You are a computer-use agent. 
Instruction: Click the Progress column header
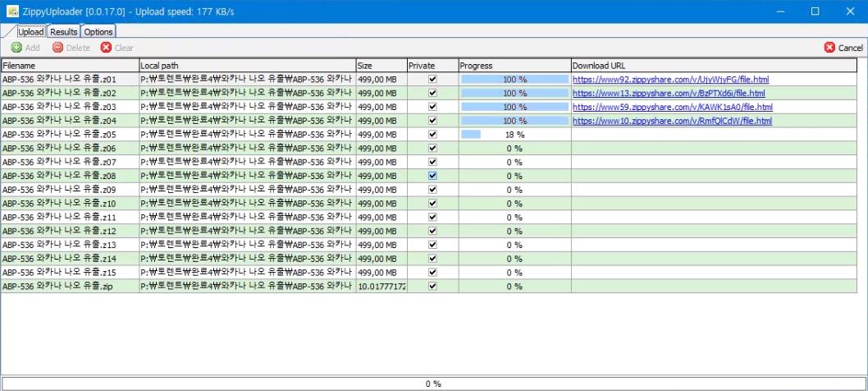click(x=515, y=66)
